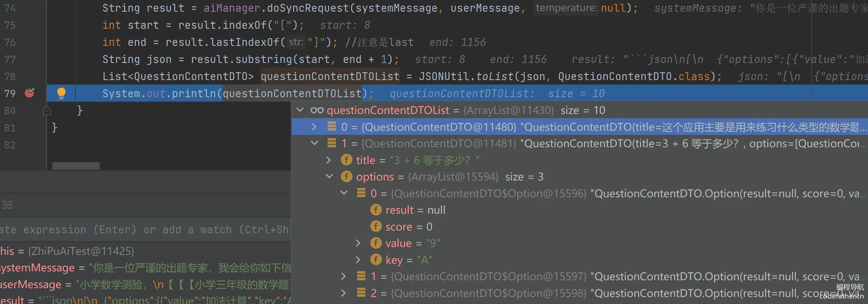
Task: Click the 'str:' parameter hint on line 76
Action: click(x=296, y=42)
